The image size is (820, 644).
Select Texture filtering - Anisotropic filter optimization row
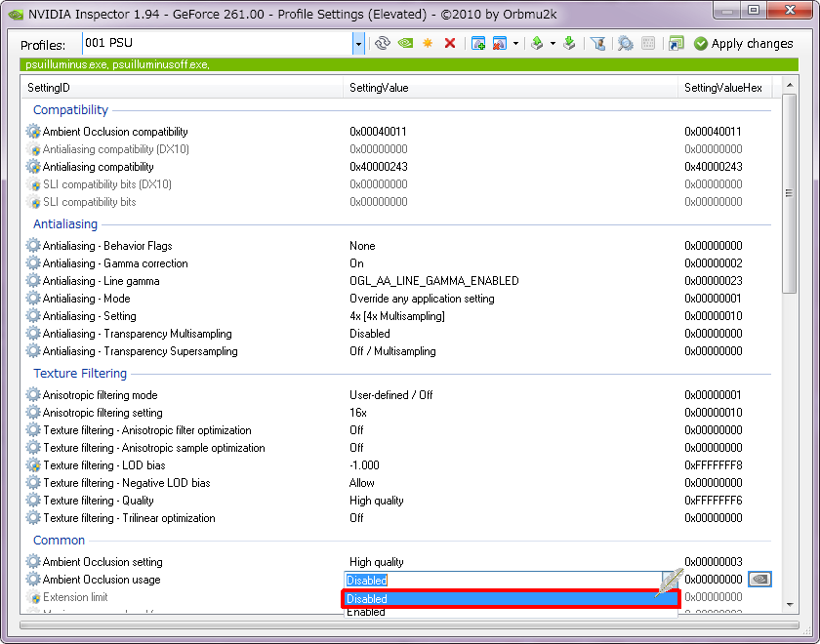point(147,430)
